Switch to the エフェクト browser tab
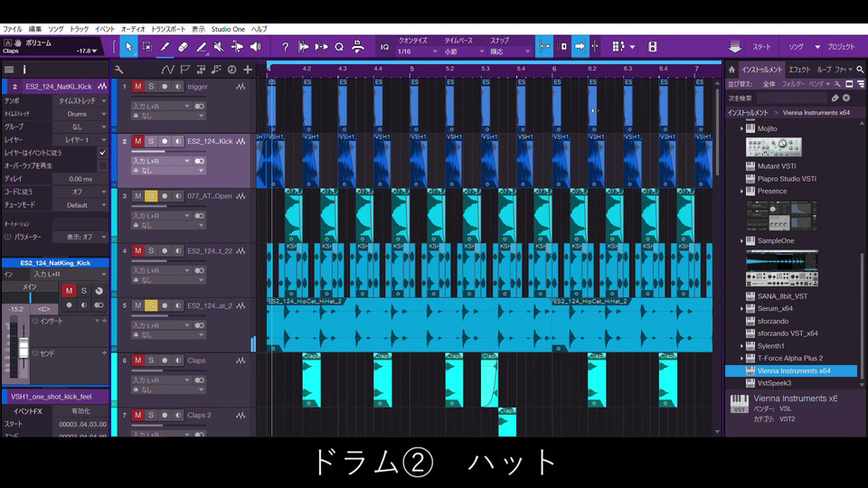 (x=799, y=70)
